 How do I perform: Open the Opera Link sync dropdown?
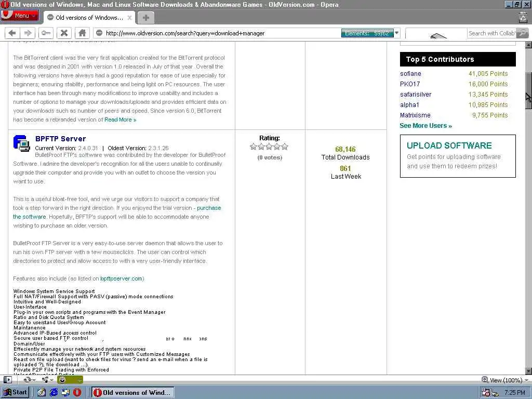[x=30, y=380]
